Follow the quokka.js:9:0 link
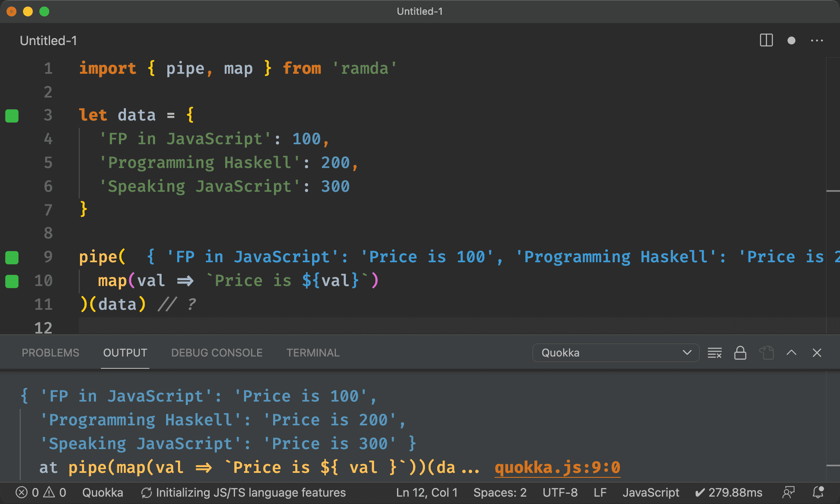The image size is (840, 504). [x=557, y=467]
